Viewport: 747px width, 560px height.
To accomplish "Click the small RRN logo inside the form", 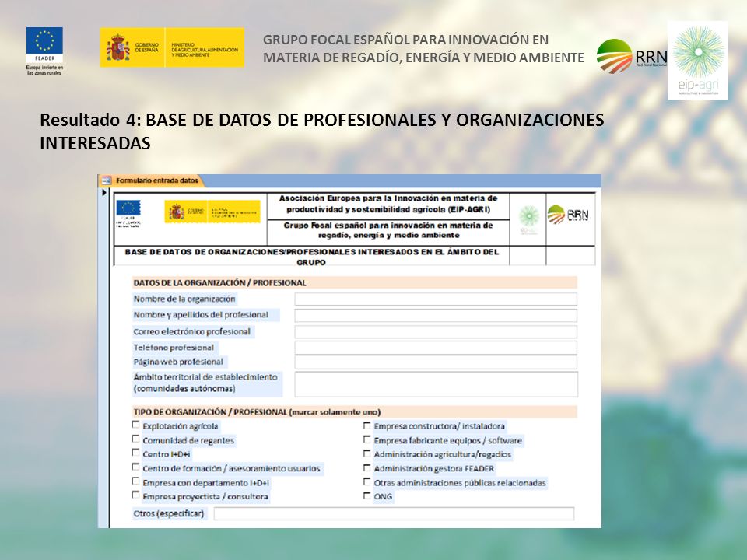I will click(568, 215).
